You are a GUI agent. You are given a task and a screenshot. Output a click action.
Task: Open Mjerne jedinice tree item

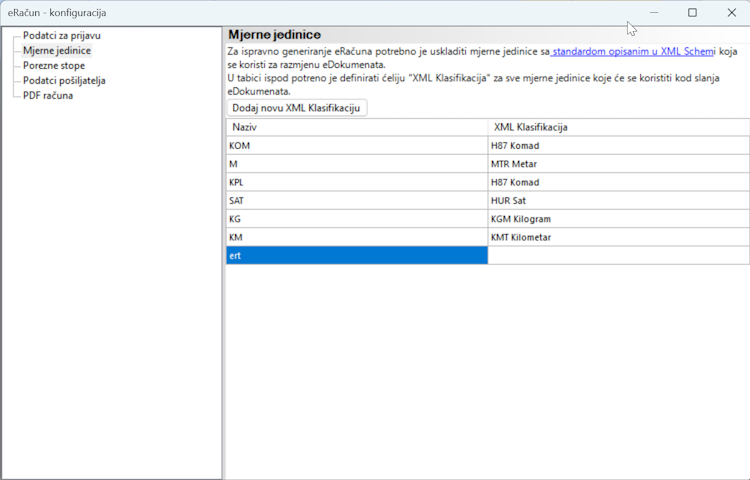pyautogui.click(x=57, y=50)
